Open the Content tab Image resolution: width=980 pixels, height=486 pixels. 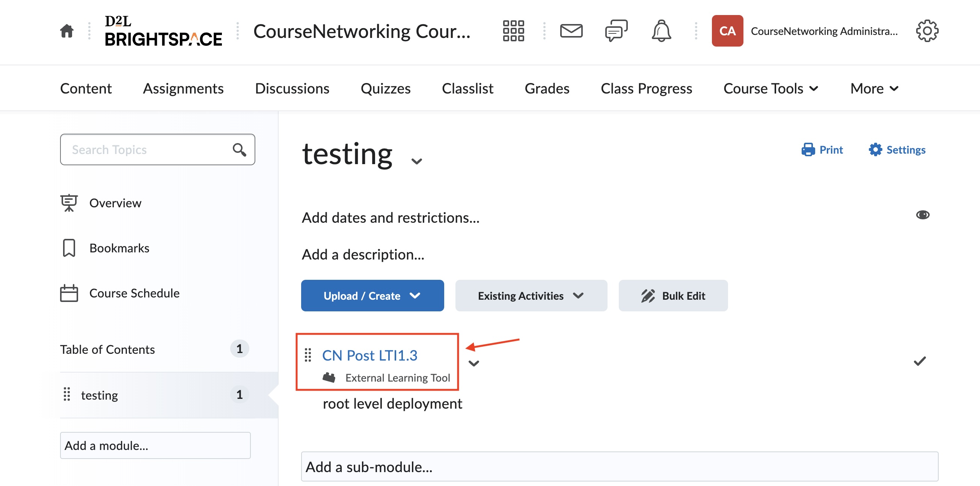(x=86, y=89)
